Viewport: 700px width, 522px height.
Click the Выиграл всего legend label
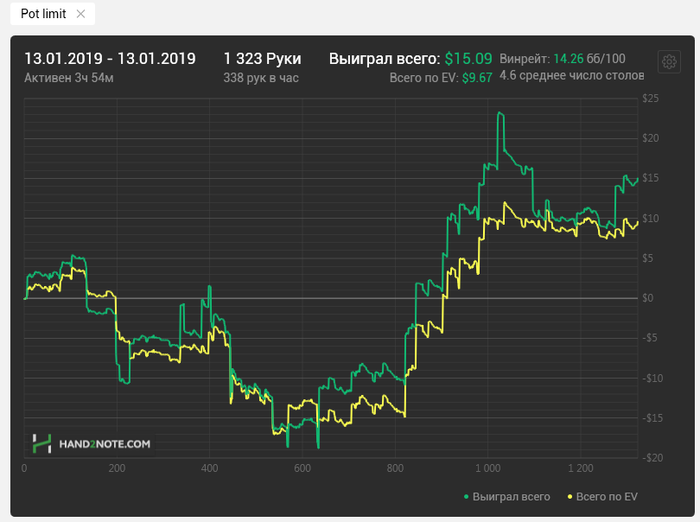[511, 496]
